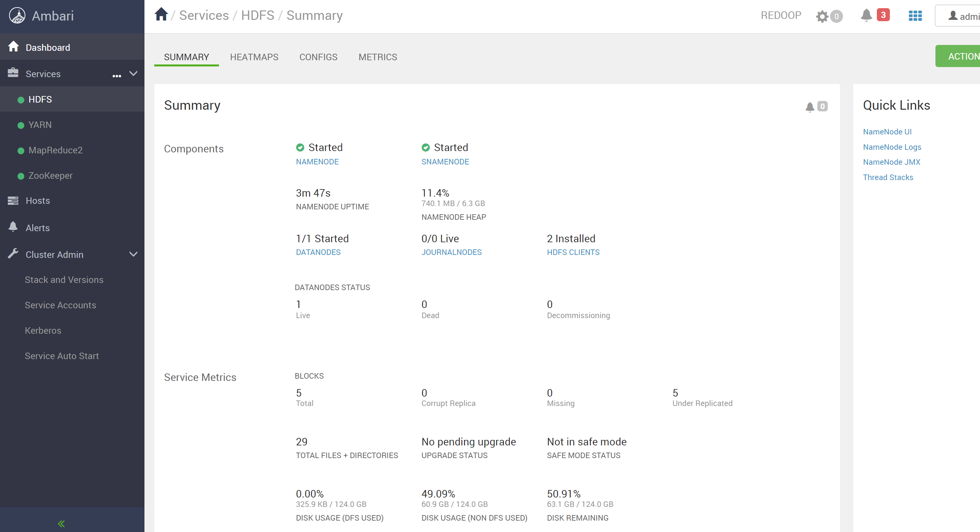Open Thread Stacks quick link
The width and height of the screenshot is (980, 532).
coord(888,177)
